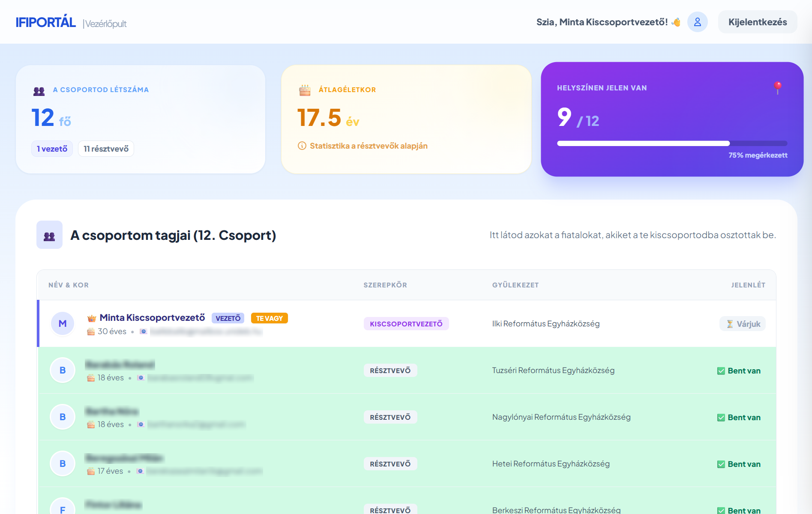Click the KISCSOPORTVEZETŐ role badge

tap(406, 324)
